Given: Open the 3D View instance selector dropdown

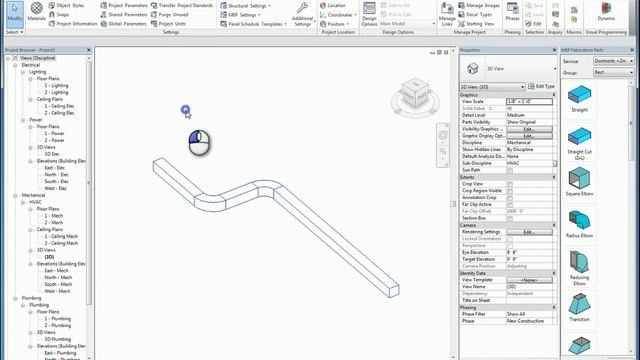Looking at the screenshot, I should click(x=492, y=87).
